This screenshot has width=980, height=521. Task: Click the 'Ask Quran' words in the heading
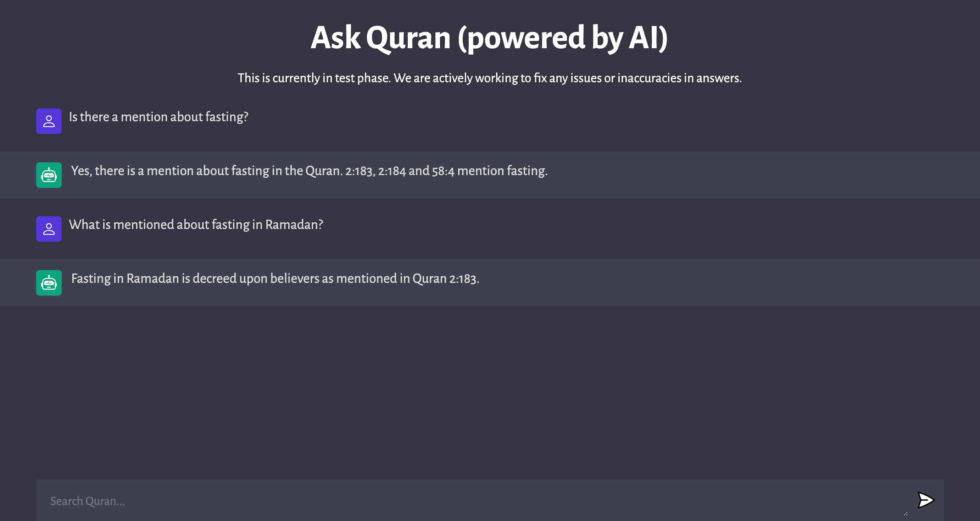pos(380,38)
